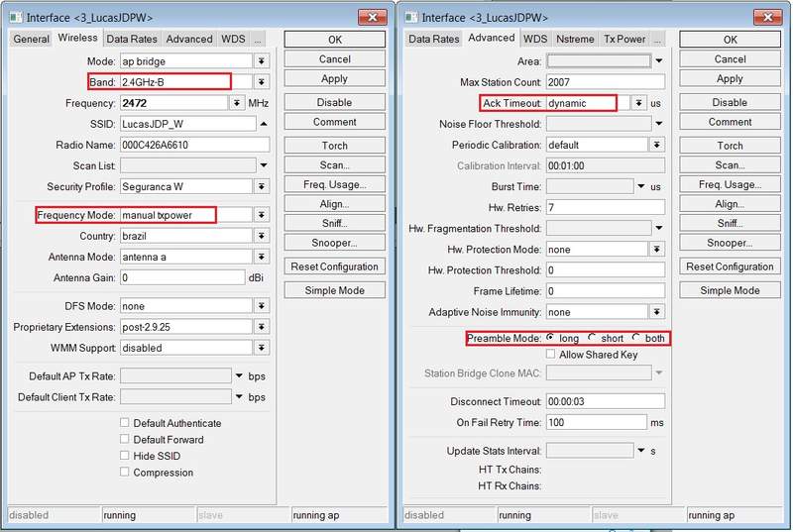The image size is (793, 532).
Task: Enable Default Forward checkbox
Action: click(x=125, y=439)
